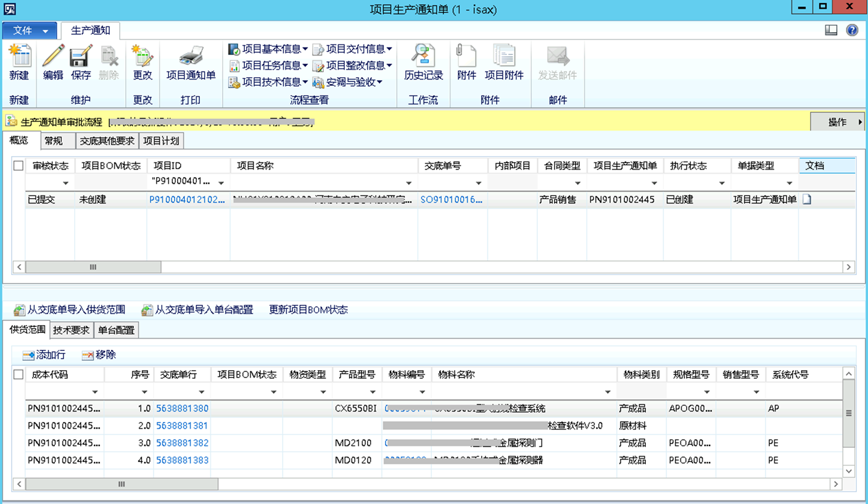The width and height of the screenshot is (868, 504).
Task: Click the 移除 remove line icon
Action: 88,355
